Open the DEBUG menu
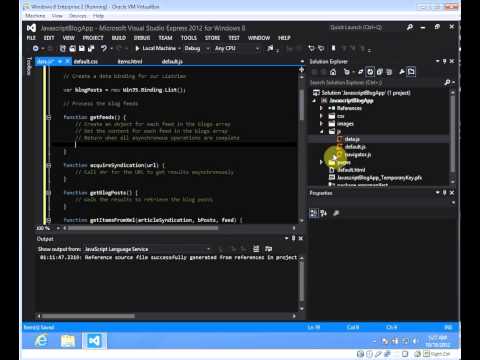480x360 pixels. click(142, 38)
